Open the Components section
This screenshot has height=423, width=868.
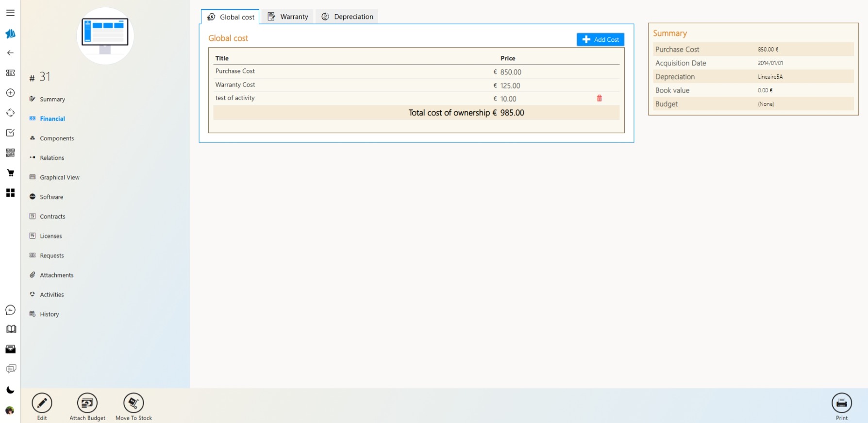point(57,138)
